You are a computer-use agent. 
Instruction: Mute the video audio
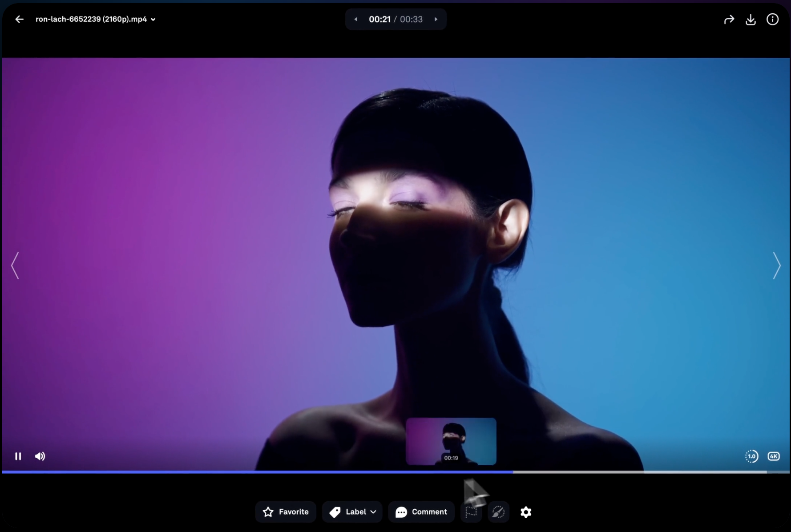coord(40,456)
